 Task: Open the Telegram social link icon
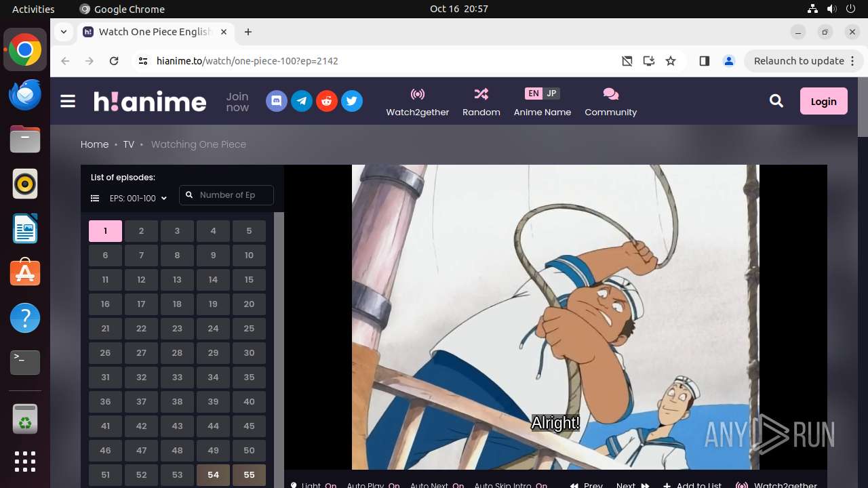click(x=302, y=102)
